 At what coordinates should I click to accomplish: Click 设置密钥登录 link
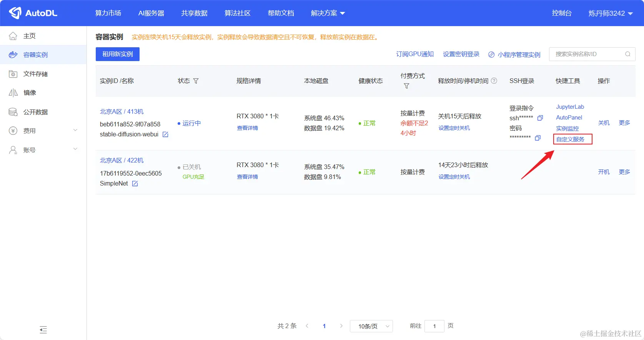pyautogui.click(x=461, y=54)
